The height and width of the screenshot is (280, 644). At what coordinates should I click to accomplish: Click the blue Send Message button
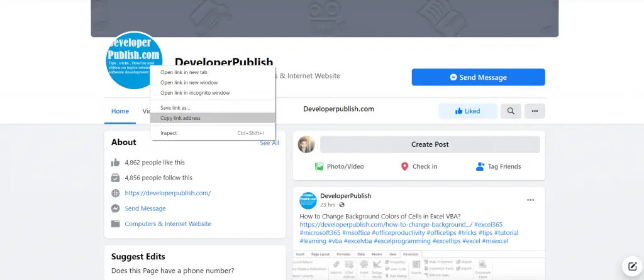pyautogui.click(x=478, y=77)
